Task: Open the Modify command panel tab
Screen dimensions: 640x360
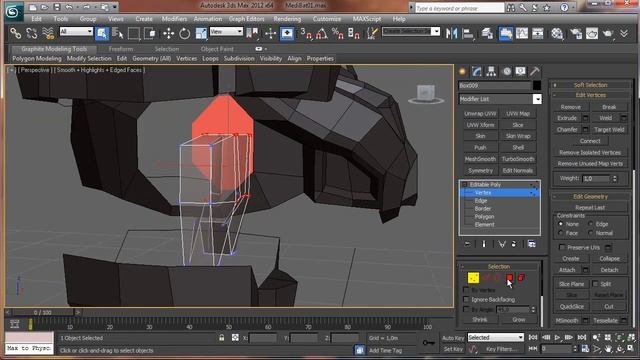Action: pyautogui.click(x=477, y=71)
